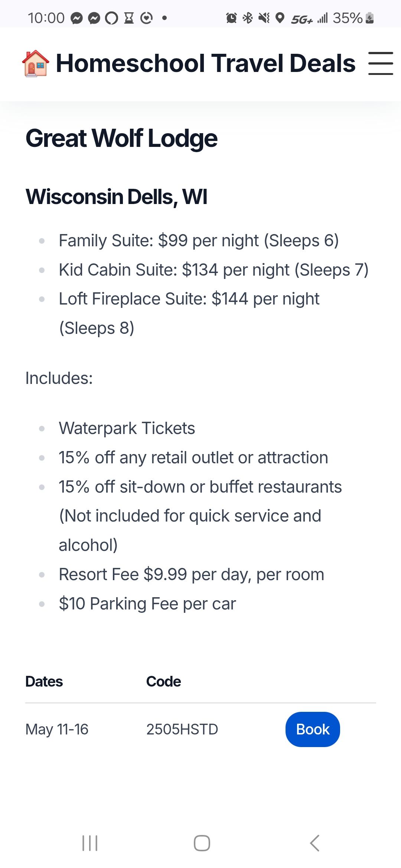The image size is (401, 868).
Task: Open Homeschool Travel Deals site title
Action: click(x=206, y=63)
